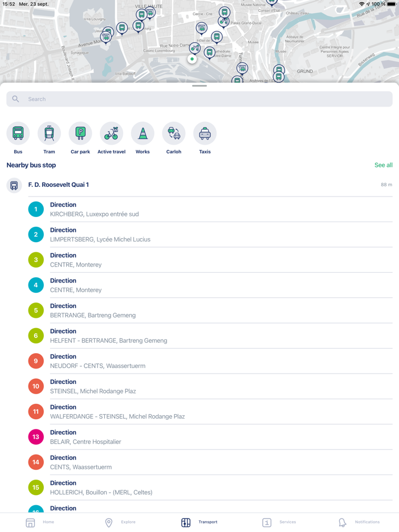Click See all nearby bus stops

384,165
